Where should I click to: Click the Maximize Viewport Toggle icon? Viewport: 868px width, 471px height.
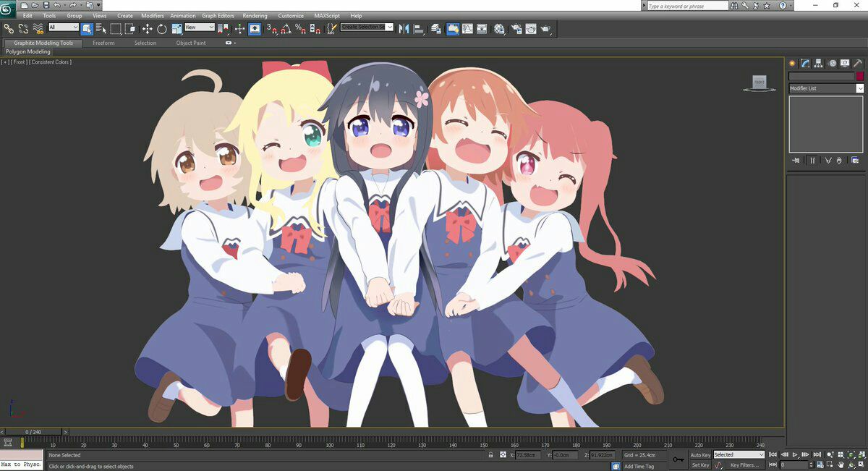[861, 465]
